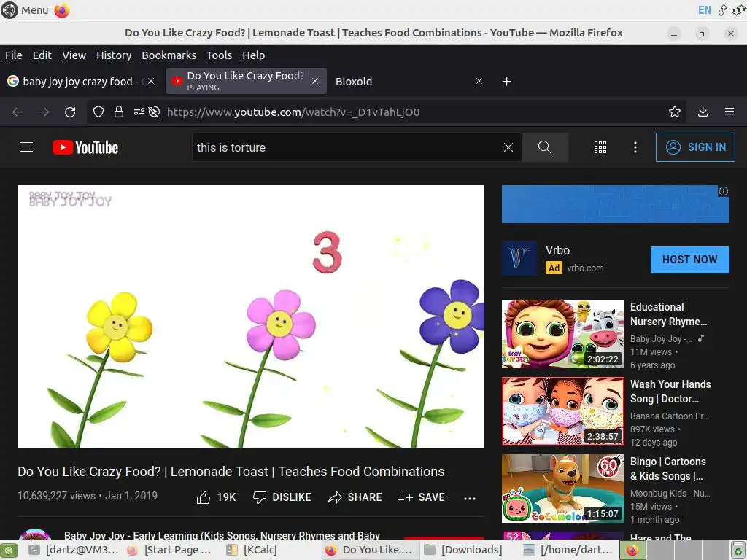This screenshot has height=560, width=747.
Task: Open the YouTube apps grid
Action: [x=600, y=147]
